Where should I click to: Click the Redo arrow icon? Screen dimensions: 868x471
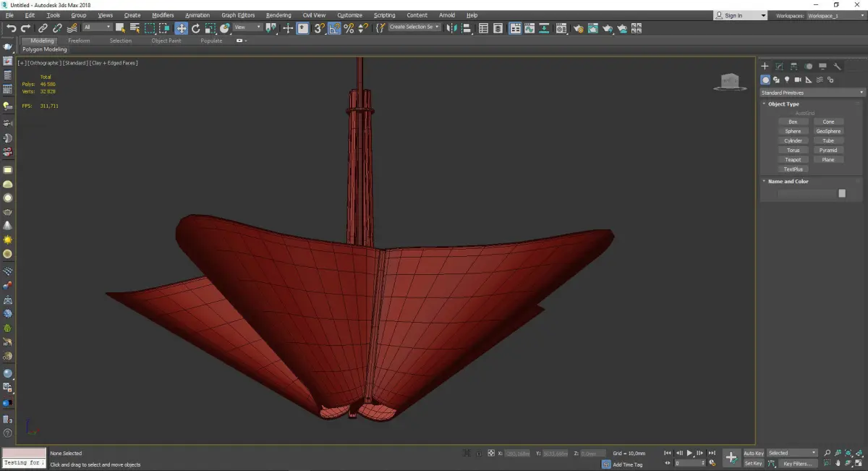pyautogui.click(x=25, y=28)
